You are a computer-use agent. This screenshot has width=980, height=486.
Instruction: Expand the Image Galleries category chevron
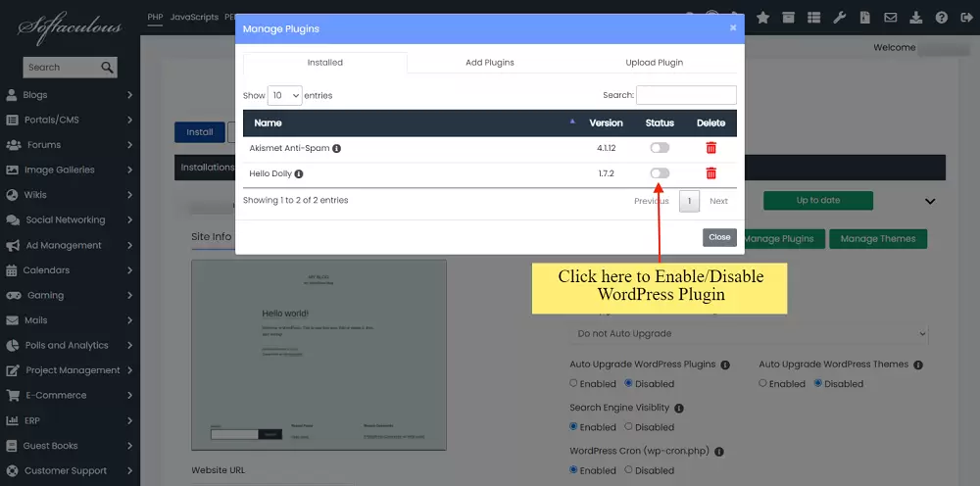point(129,170)
